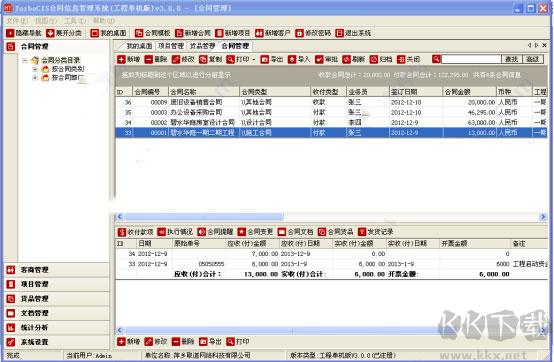Click the payment grid horizontal scrollbar

(331, 331)
